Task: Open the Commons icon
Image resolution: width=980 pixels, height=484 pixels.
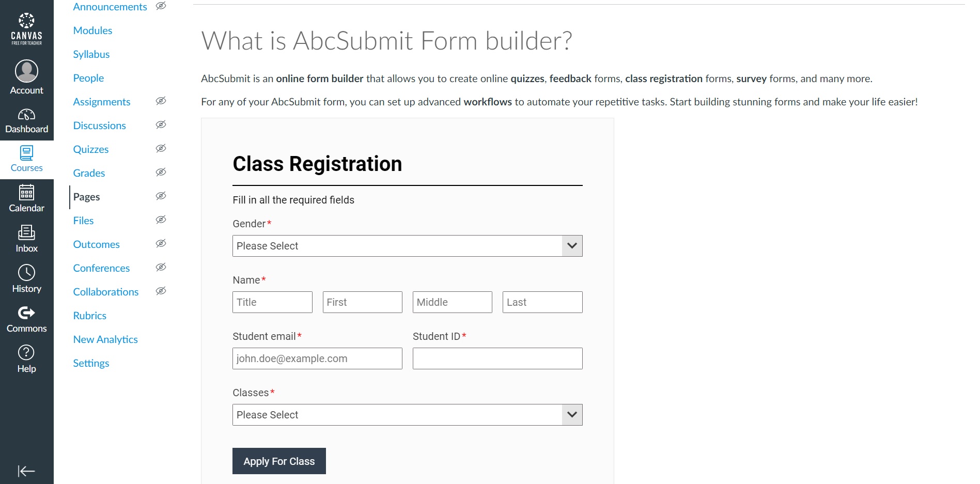Action: (x=26, y=313)
